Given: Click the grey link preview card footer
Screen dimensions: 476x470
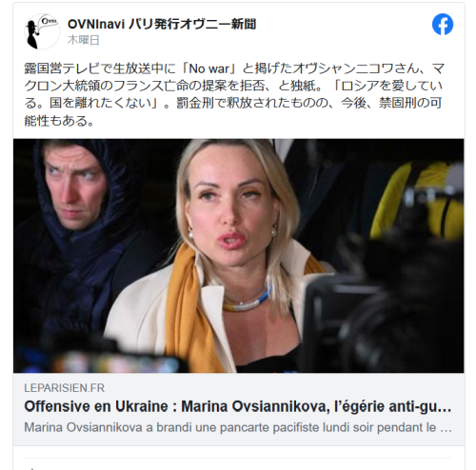Looking at the screenshot, I should [238, 409].
